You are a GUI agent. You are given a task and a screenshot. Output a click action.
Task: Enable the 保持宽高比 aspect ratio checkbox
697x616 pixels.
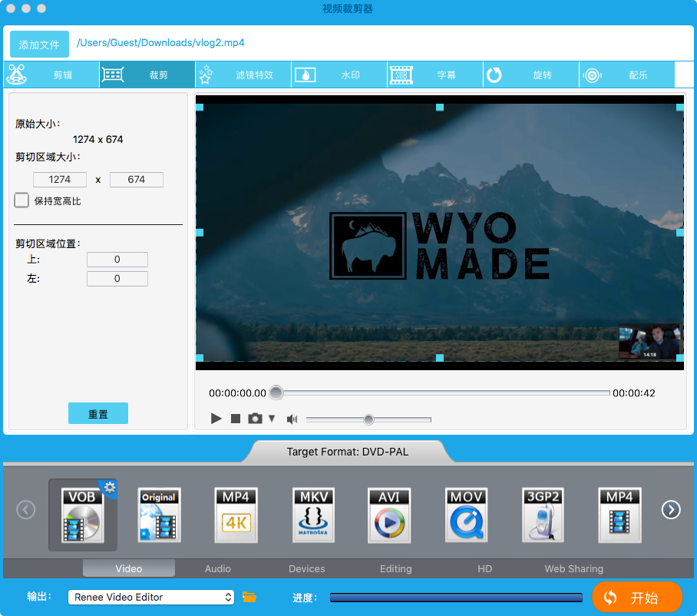tap(21, 200)
